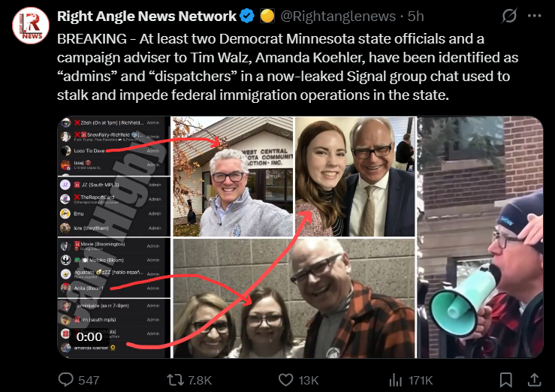View post analytics bar chart icon
Screen dimensions: 555x392
click(x=395, y=380)
